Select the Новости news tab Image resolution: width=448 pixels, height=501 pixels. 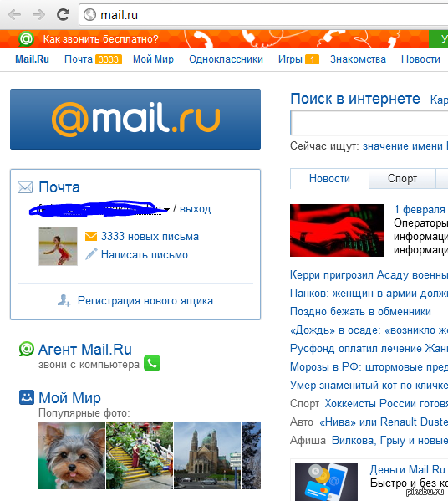[329, 179]
